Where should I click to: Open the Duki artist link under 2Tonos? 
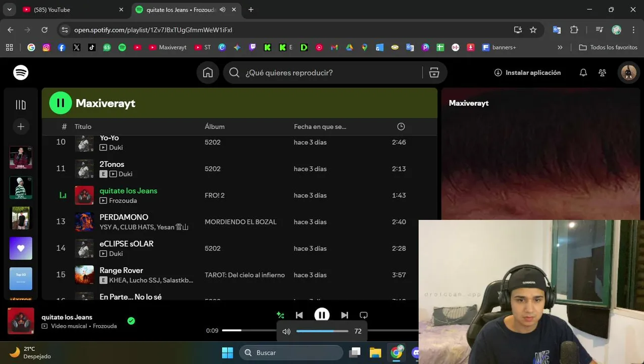click(125, 174)
